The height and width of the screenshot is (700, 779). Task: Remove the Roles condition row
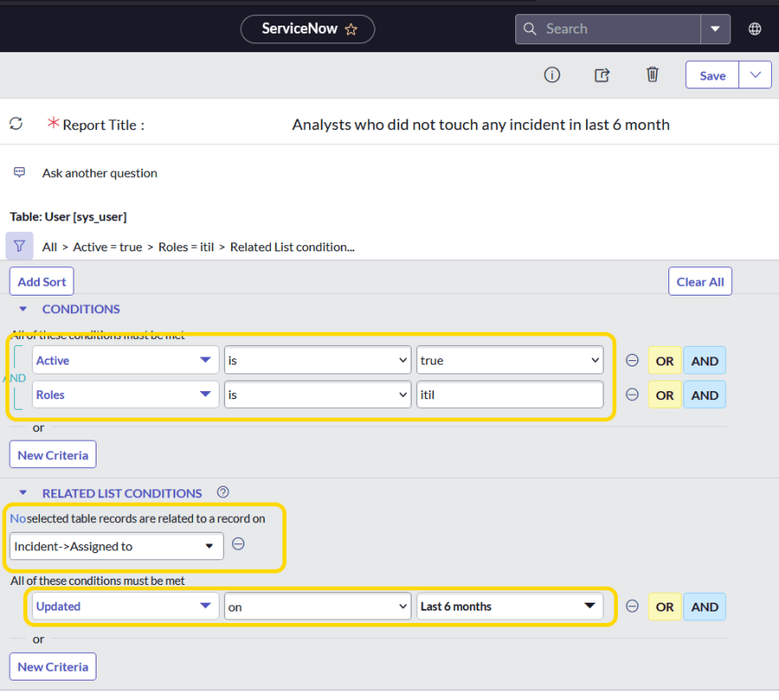click(x=632, y=395)
